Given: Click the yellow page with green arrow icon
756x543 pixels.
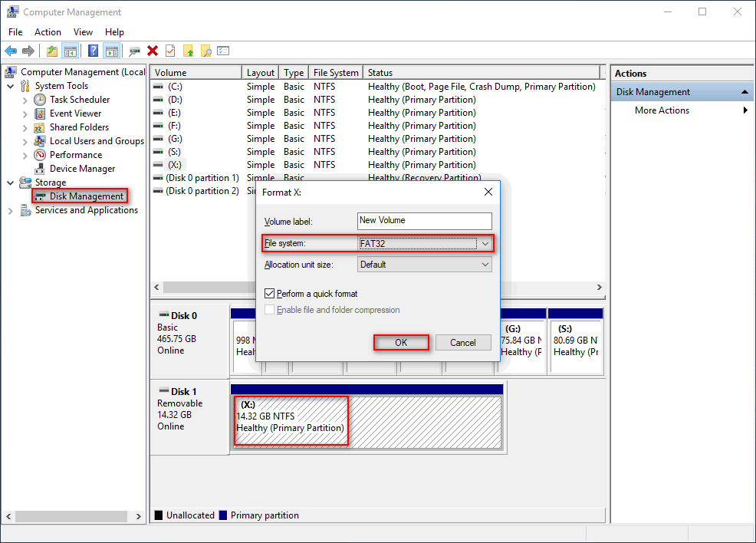Looking at the screenshot, I should pos(188,51).
